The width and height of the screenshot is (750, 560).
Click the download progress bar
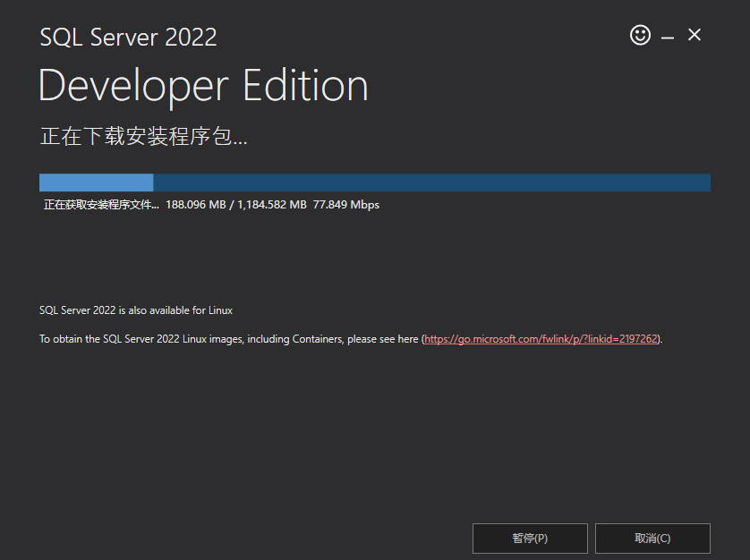point(374,182)
